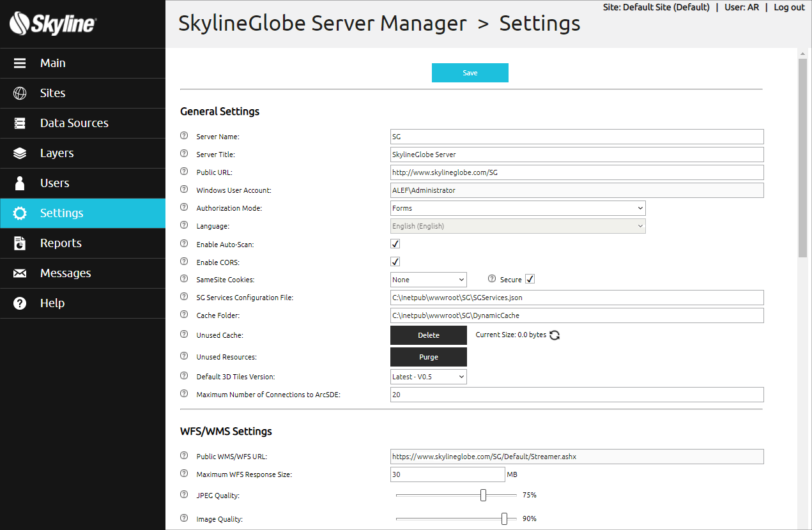Show help for Windows User Account
The height and width of the screenshot is (530, 812).
tap(184, 189)
